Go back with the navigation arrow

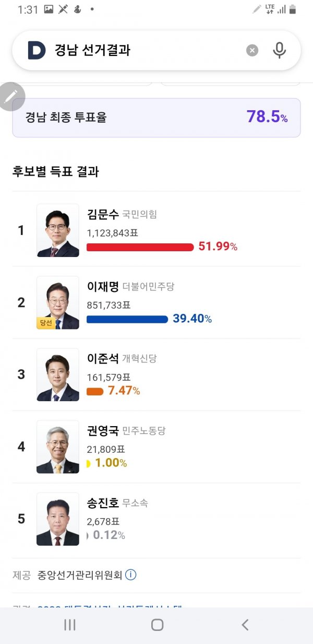245,625
